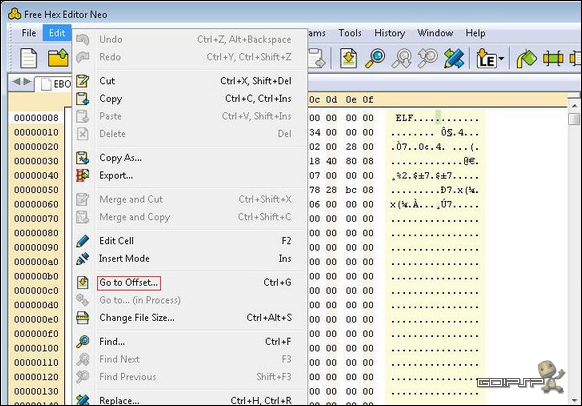Click the ELF text in ASCII pane
The image size is (582, 406).
tap(404, 118)
